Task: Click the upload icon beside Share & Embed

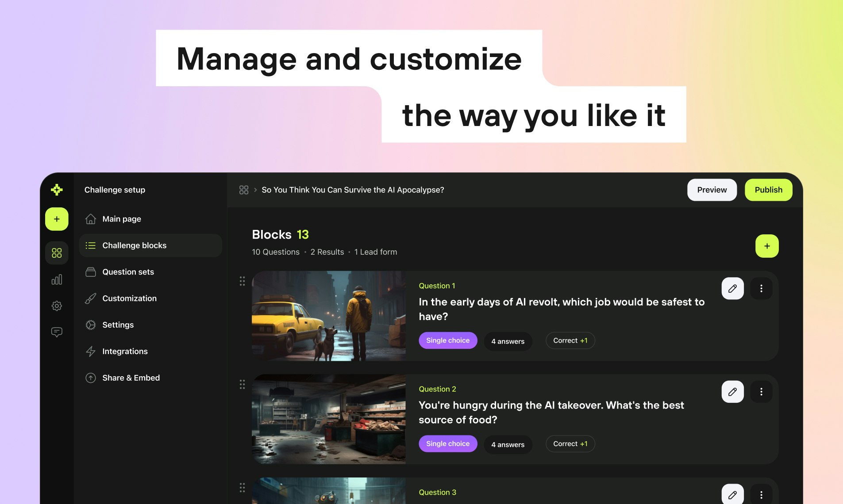Action: coord(91,378)
